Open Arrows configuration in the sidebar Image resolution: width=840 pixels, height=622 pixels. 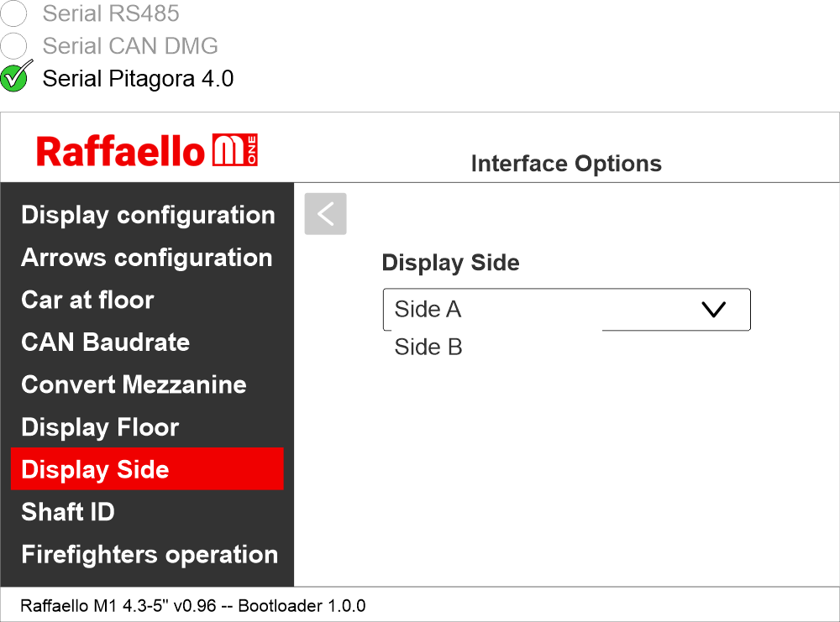pos(147,258)
